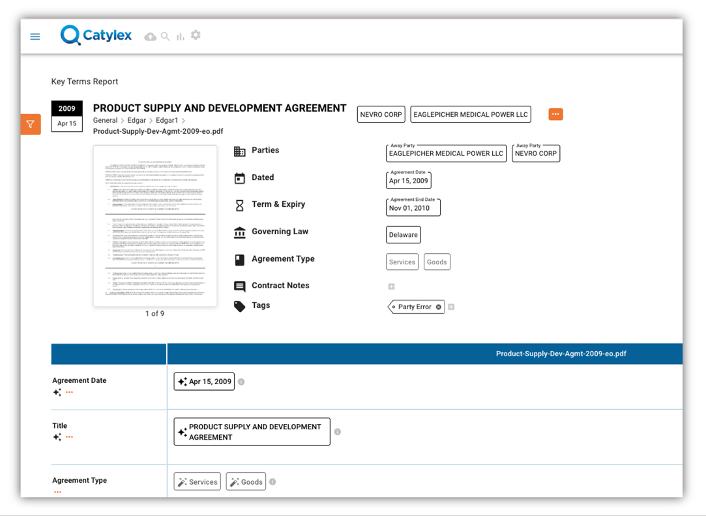The image size is (706, 516).
Task: Click the General breadcrumb
Action: tap(105, 121)
